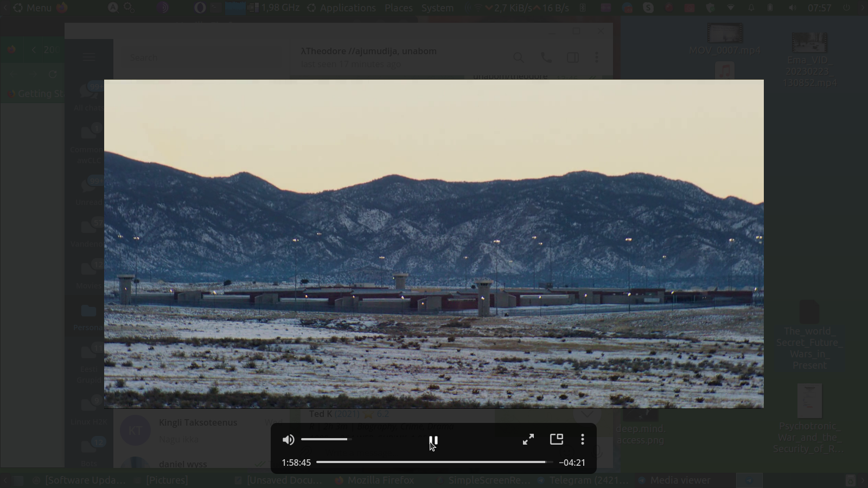Switch to Media viewer taskbar entry
The height and width of the screenshot is (488, 868).
click(x=674, y=480)
